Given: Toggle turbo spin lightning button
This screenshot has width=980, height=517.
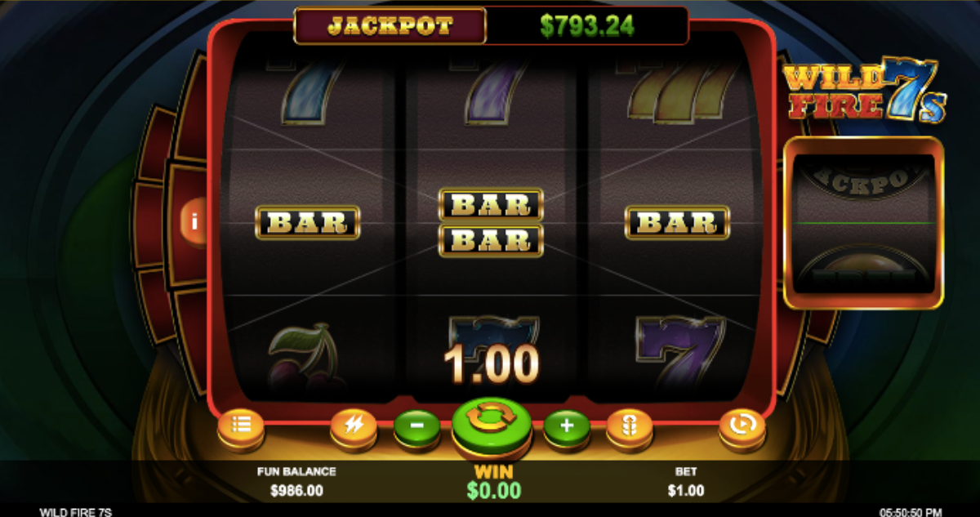Looking at the screenshot, I should tap(354, 426).
